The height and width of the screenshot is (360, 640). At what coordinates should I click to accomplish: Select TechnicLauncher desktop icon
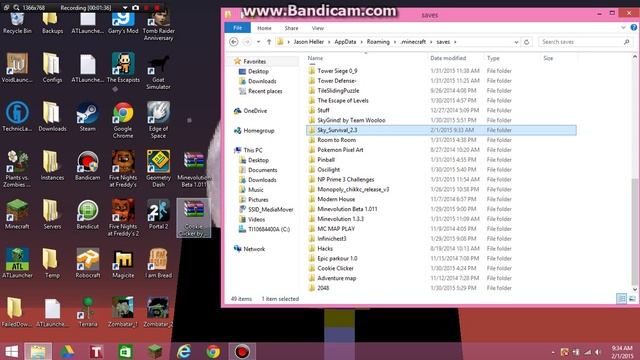point(17,117)
